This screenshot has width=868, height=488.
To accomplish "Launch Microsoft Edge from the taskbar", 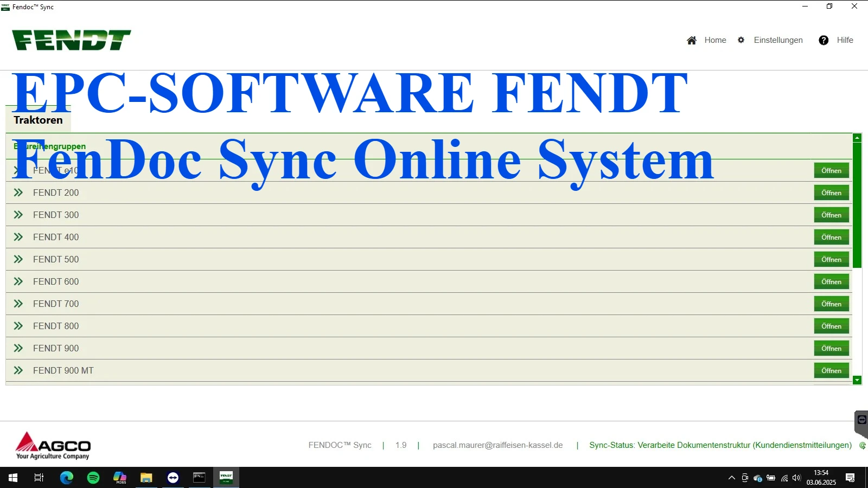I will [66, 478].
